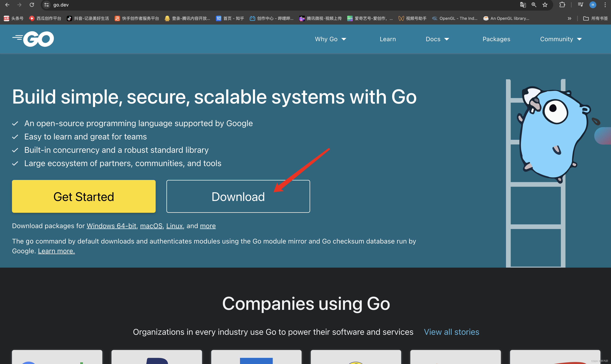
Task: Click the zoom magnifier icon in the address bar
Action: [x=534, y=5]
